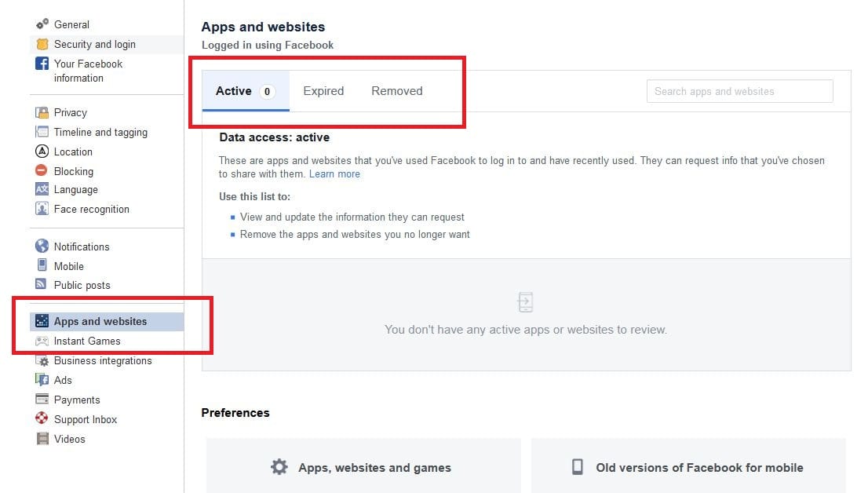Click the Videos film icon
The width and height of the screenshot is (868, 493).
click(42, 439)
